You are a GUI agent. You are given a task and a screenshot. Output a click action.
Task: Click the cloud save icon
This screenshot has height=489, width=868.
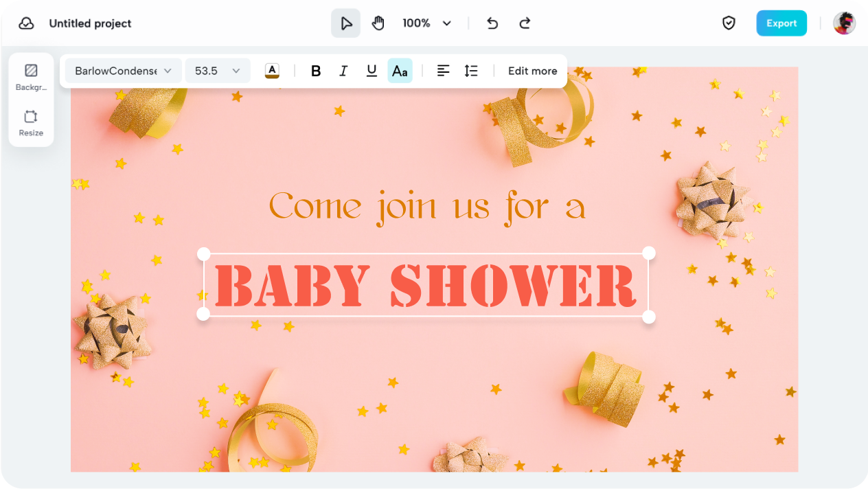click(x=26, y=23)
